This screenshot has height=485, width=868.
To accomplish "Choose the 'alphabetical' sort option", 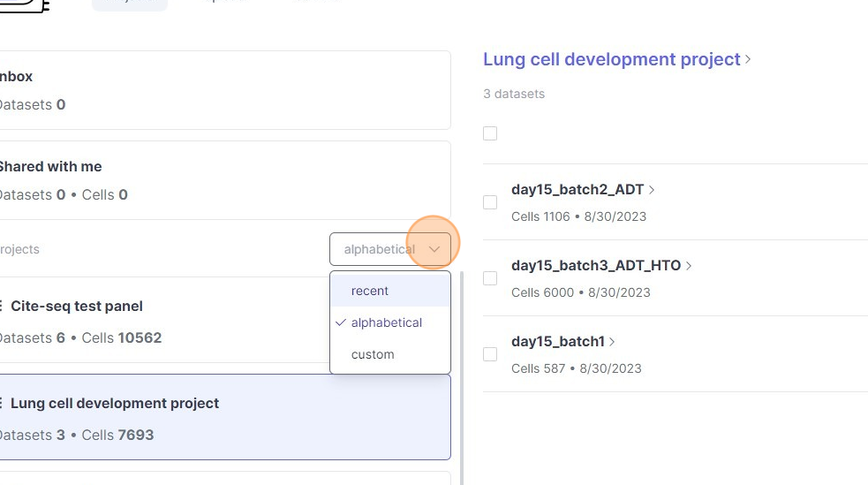I will 387,322.
